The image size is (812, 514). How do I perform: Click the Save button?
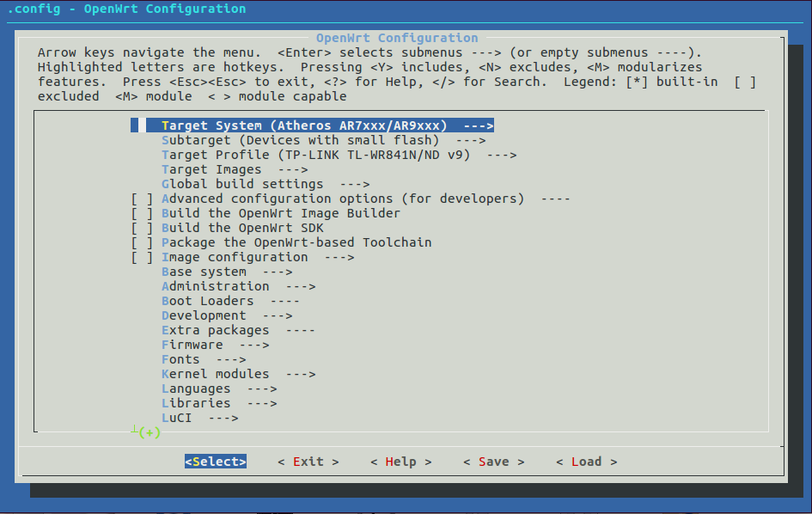coord(493,462)
